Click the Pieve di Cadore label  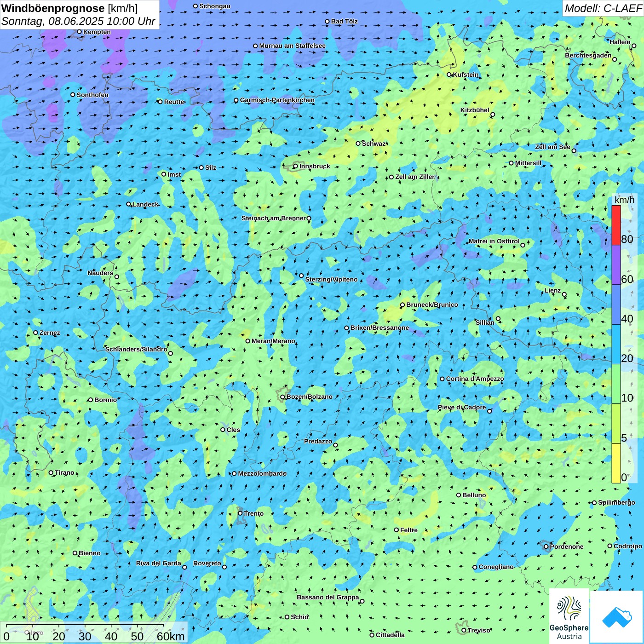pyautogui.click(x=462, y=407)
